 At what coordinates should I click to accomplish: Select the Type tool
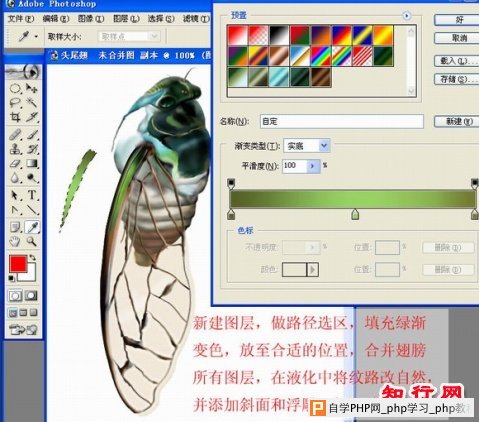coord(32,195)
